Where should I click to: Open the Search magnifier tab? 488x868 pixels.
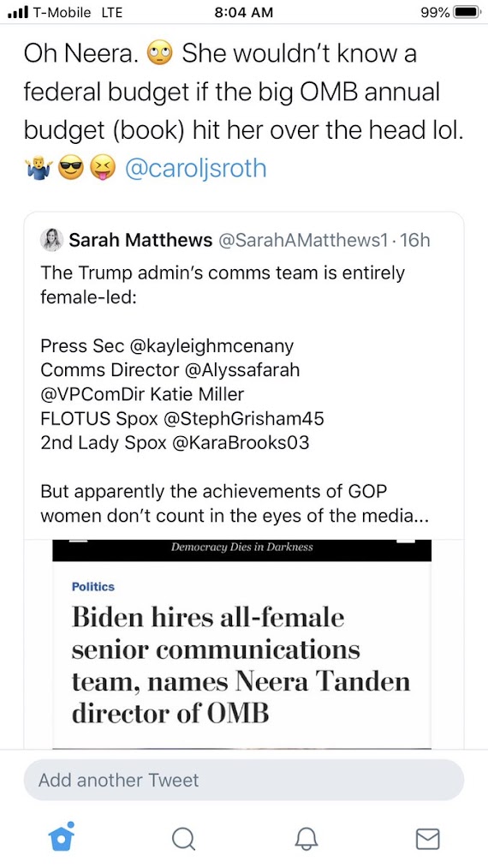point(183,839)
